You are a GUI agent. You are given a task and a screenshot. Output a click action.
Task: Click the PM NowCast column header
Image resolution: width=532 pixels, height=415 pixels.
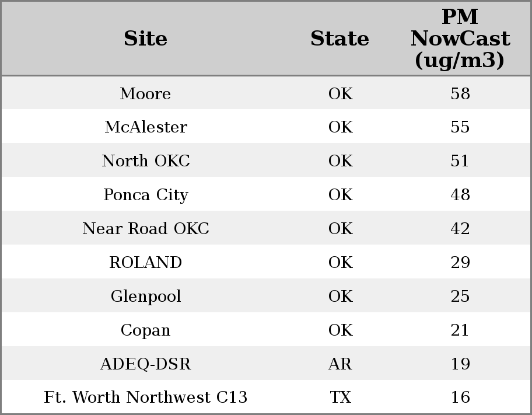pos(460,39)
